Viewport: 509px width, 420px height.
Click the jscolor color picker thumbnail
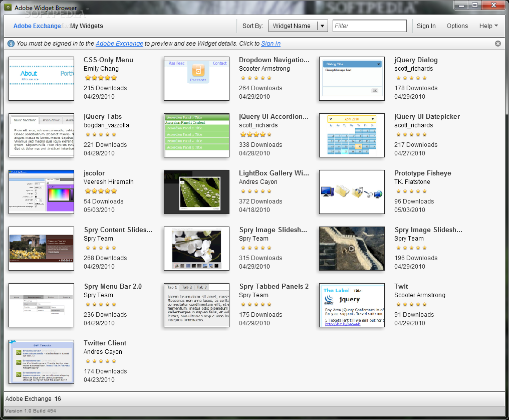pyautogui.click(x=41, y=192)
